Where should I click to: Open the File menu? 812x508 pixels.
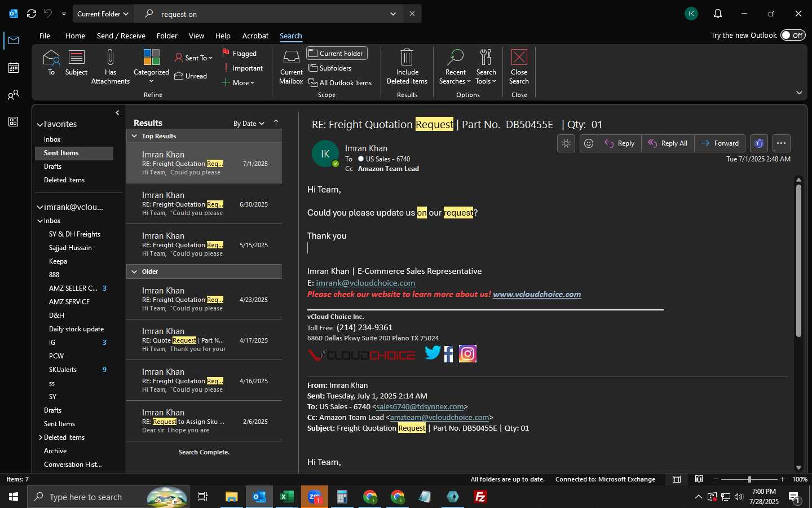coord(45,36)
